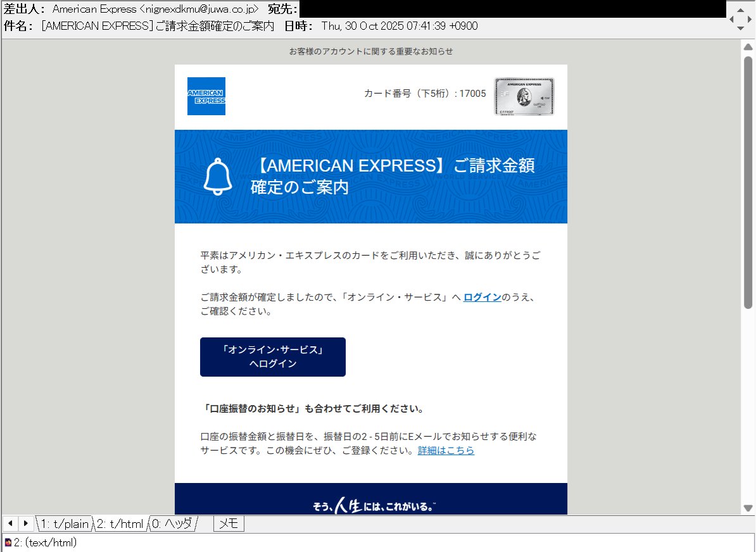Open the メモ tab

click(x=229, y=524)
